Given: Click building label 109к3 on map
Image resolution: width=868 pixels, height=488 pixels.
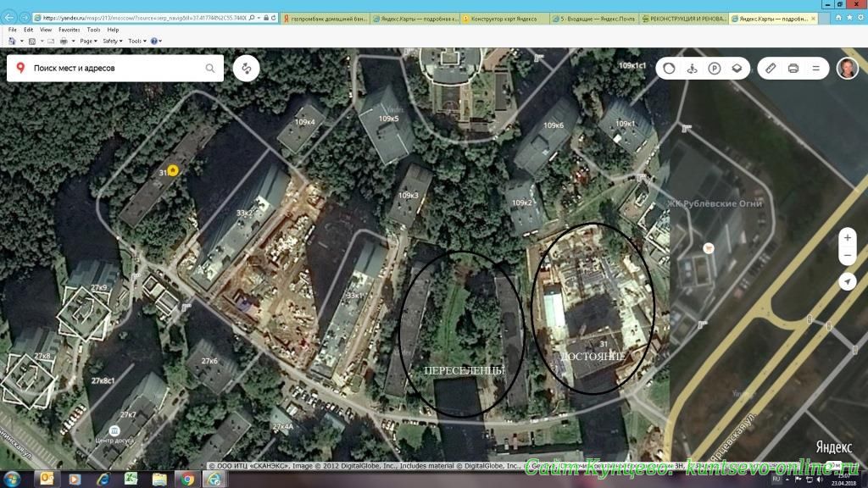Looking at the screenshot, I should pyautogui.click(x=409, y=196).
